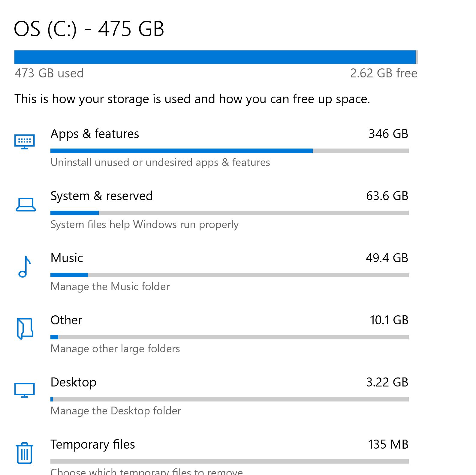Image resolution: width=476 pixels, height=475 pixels.
Task: Click the 346 GB size value
Action: coord(388,134)
